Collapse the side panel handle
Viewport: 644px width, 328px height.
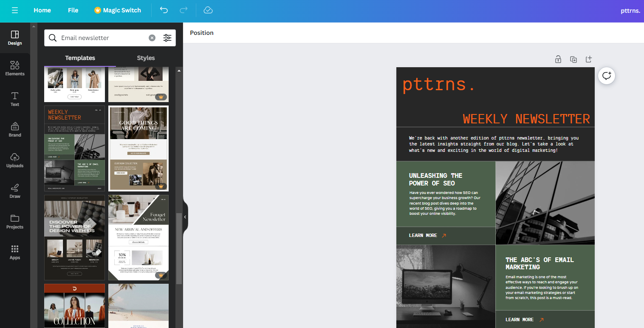click(185, 217)
